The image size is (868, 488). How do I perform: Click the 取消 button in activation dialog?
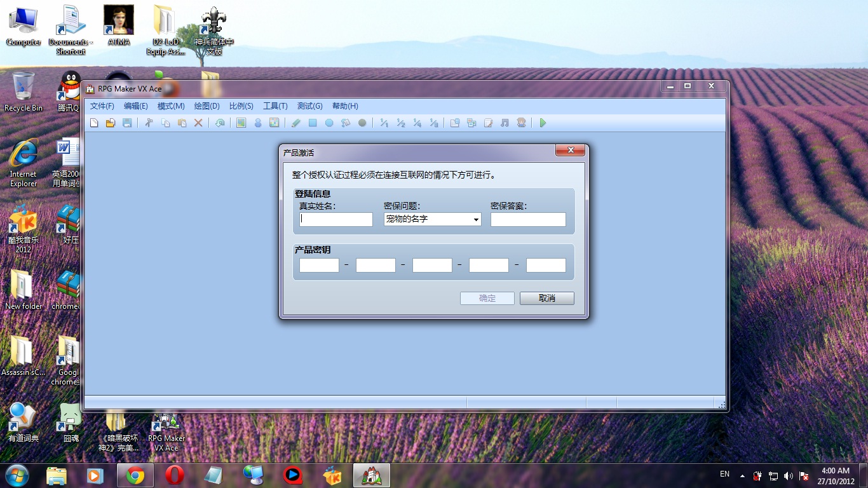tap(547, 298)
